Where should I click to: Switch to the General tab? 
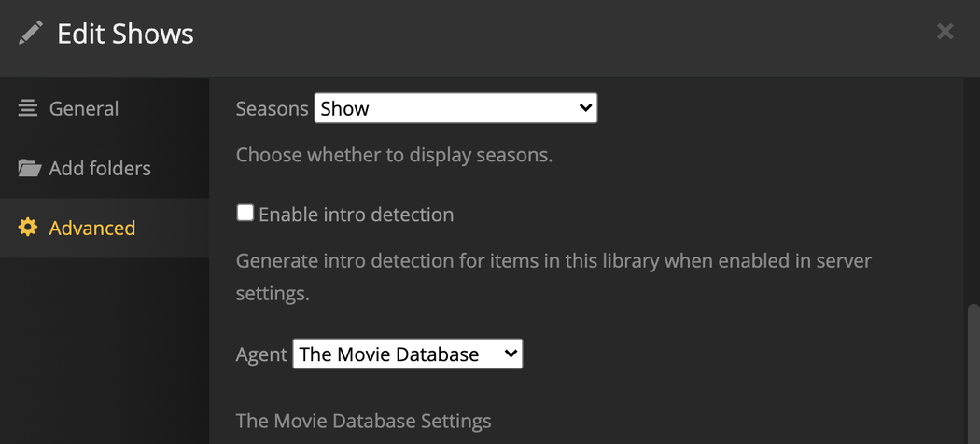83,109
